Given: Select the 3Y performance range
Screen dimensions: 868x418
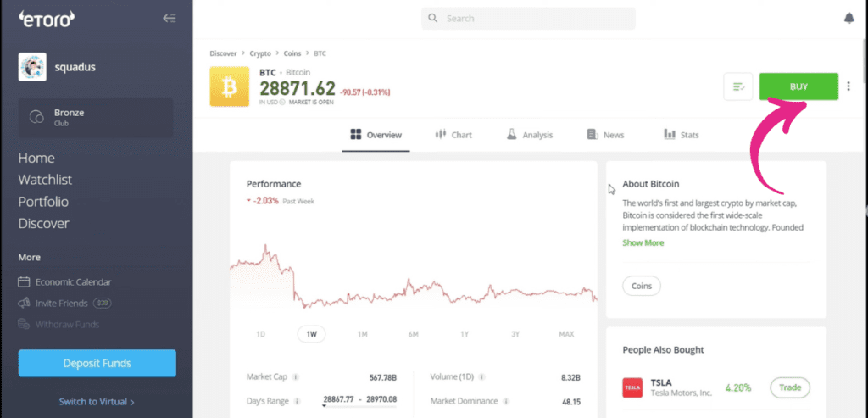Looking at the screenshot, I should [515, 334].
